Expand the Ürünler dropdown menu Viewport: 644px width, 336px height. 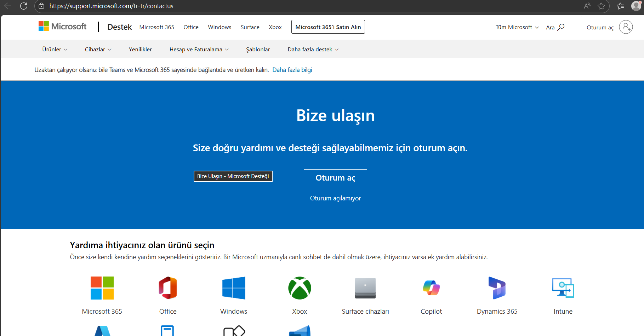click(x=55, y=50)
